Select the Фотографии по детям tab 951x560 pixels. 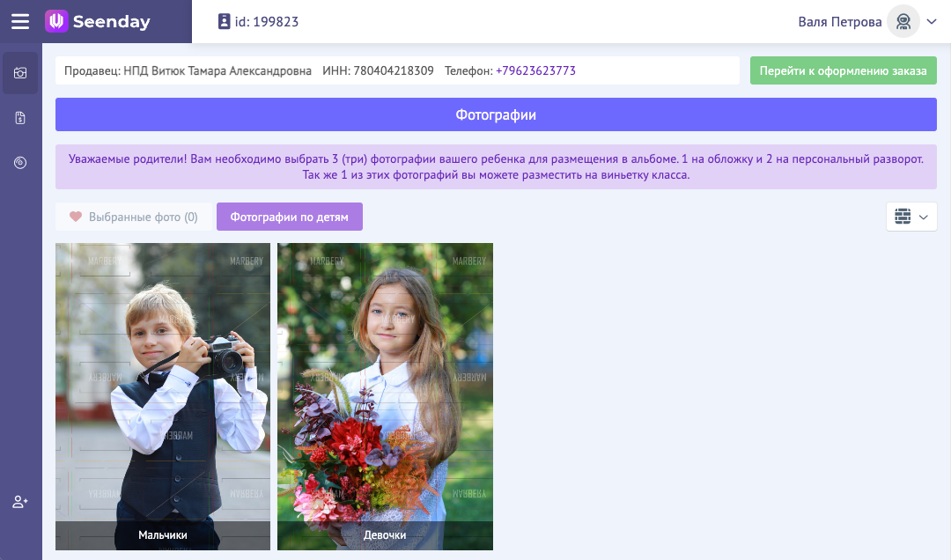click(290, 216)
